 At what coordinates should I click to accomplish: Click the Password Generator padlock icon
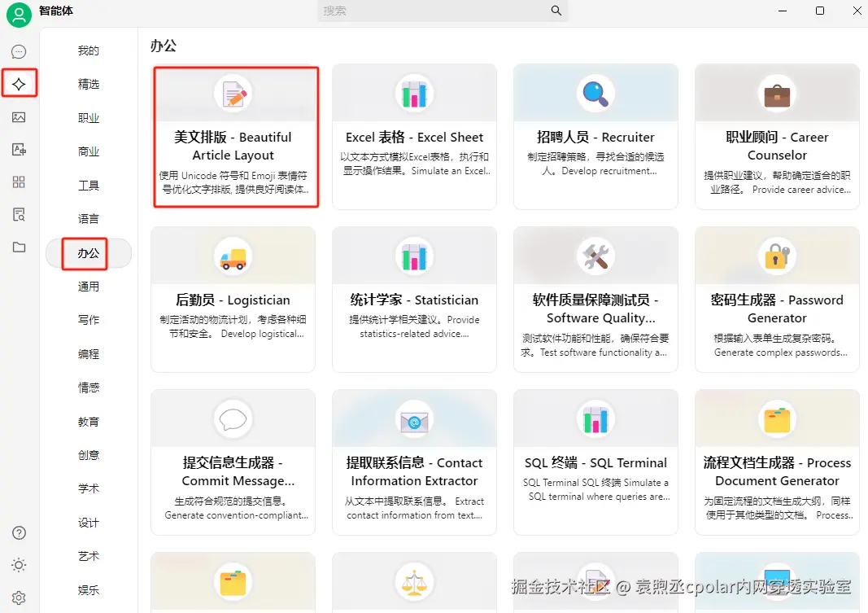pos(777,256)
